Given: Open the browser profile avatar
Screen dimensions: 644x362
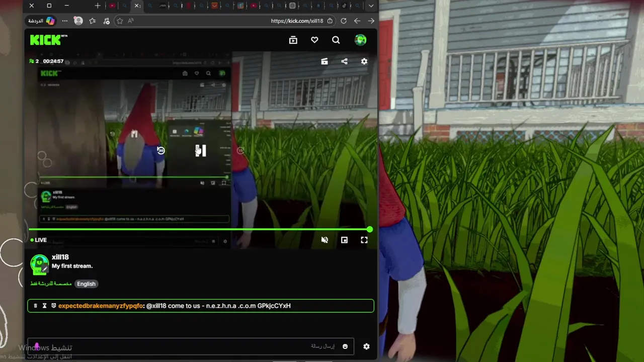Looking at the screenshot, I should 78,21.
